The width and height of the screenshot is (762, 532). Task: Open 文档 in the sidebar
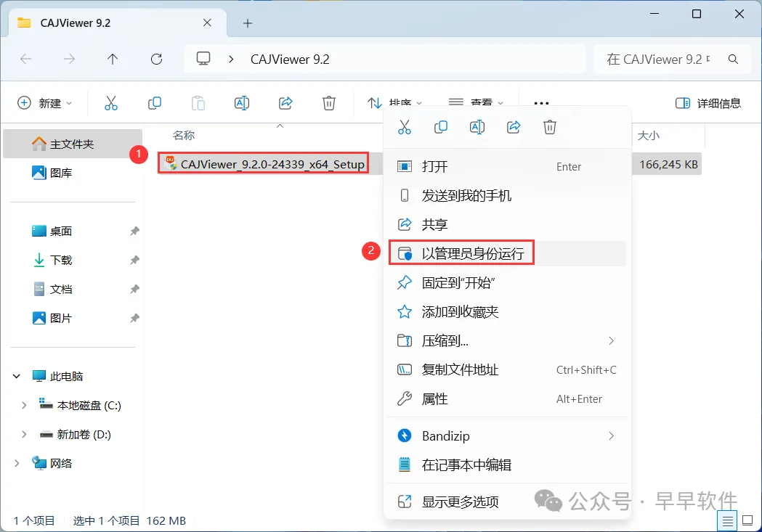[x=73, y=290]
